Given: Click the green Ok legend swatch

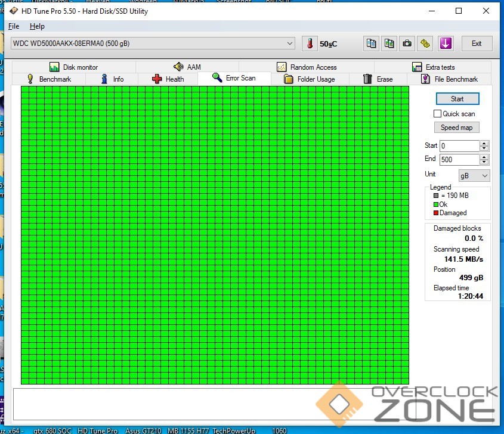Looking at the screenshot, I should pyautogui.click(x=436, y=204).
